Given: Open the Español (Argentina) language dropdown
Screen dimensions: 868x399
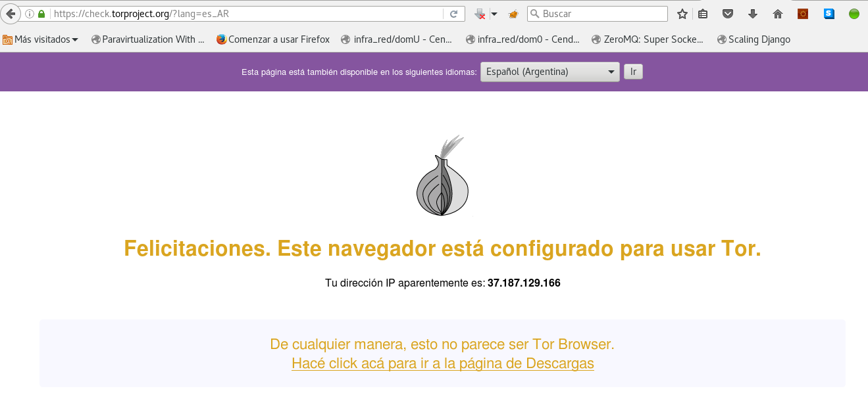Looking at the screenshot, I should pyautogui.click(x=549, y=72).
